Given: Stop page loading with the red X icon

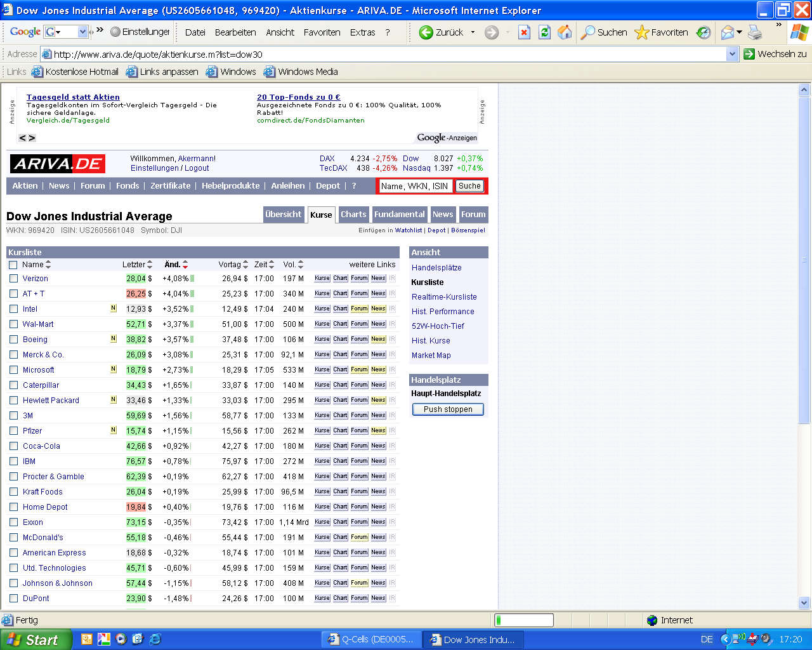Looking at the screenshot, I should (x=524, y=32).
